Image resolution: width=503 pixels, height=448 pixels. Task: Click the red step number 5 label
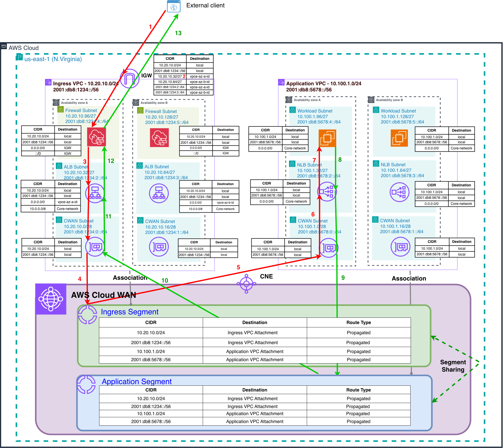point(238,267)
